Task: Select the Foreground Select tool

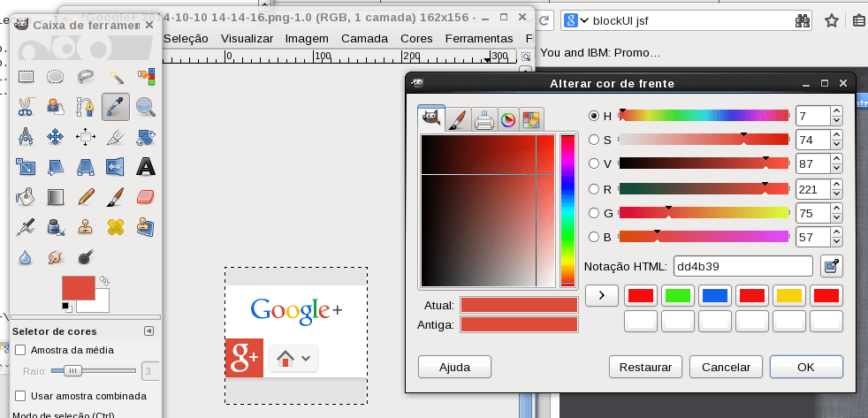Action: tap(55, 106)
